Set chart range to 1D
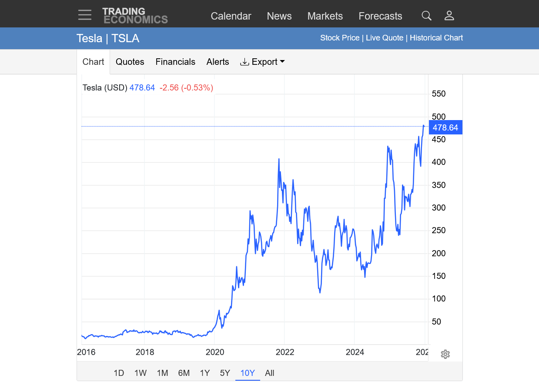The image size is (539, 392). pos(119,373)
